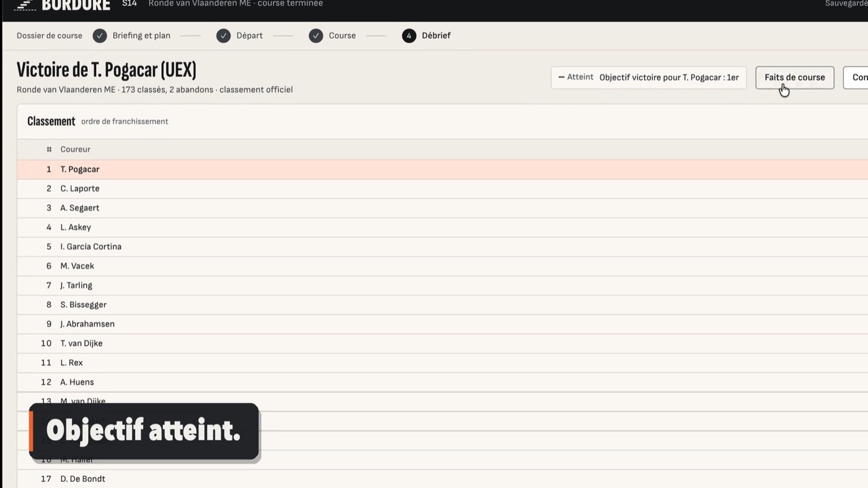Click the Débrief step number 4 icon
The width and height of the screenshot is (868, 488).
(x=409, y=35)
